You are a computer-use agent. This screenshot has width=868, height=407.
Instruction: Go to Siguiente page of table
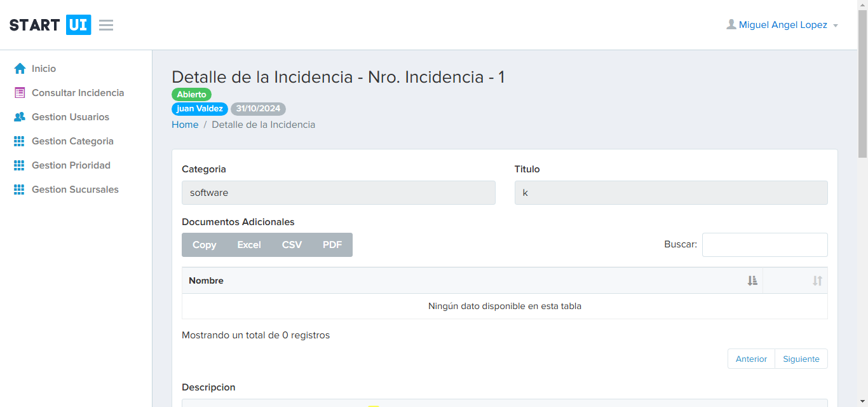801,359
